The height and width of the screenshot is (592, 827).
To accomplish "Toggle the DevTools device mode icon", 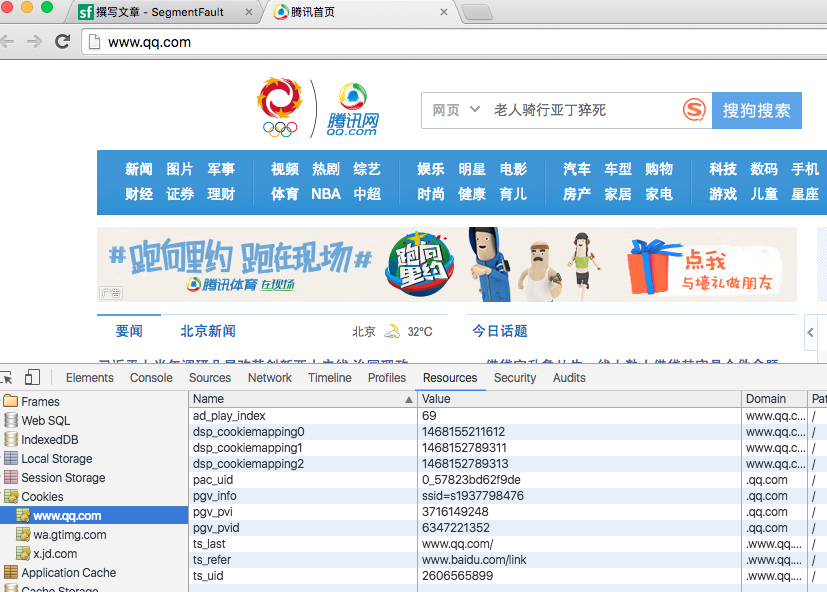I will (x=32, y=377).
